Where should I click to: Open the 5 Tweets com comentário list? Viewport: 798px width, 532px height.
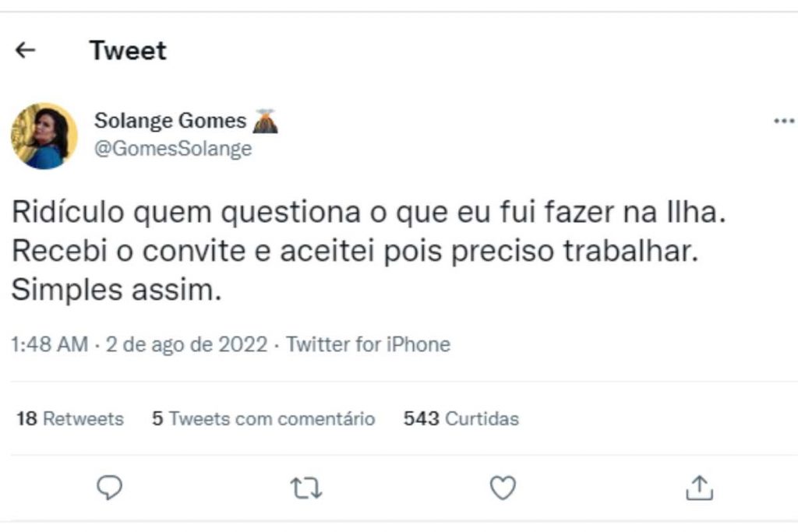coord(263,419)
